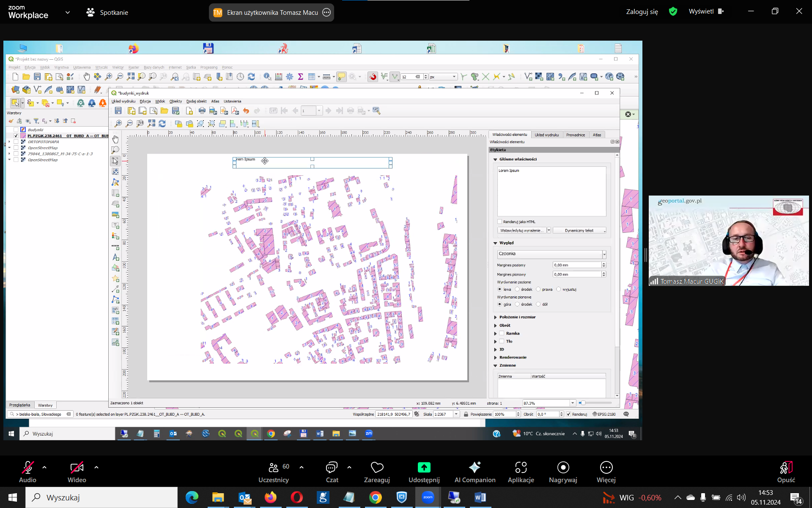Viewport: 812px width, 508px height.
Task: Click Wstaw/edytuj wyrażenie button
Action: click(521, 231)
